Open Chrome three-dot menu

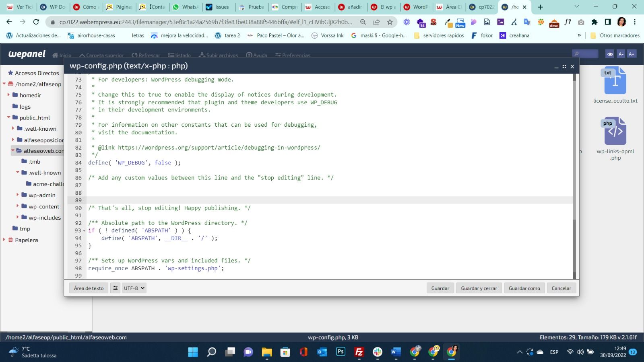[x=635, y=22]
